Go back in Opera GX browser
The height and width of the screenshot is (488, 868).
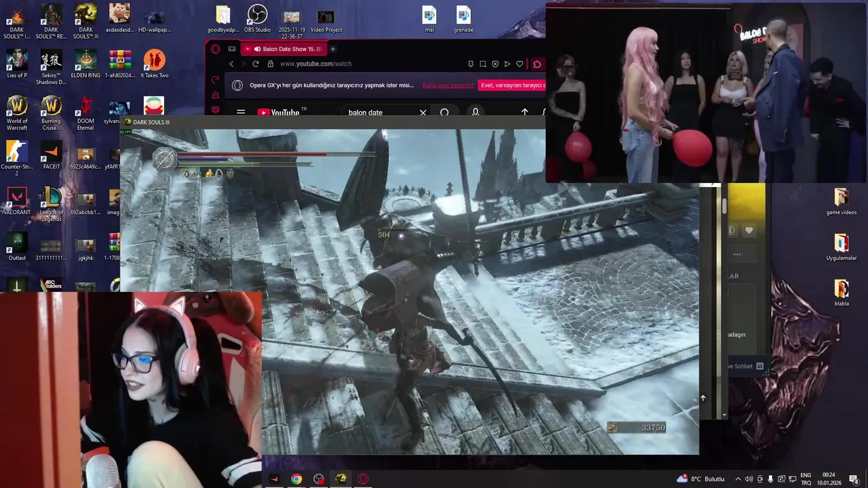pos(231,64)
